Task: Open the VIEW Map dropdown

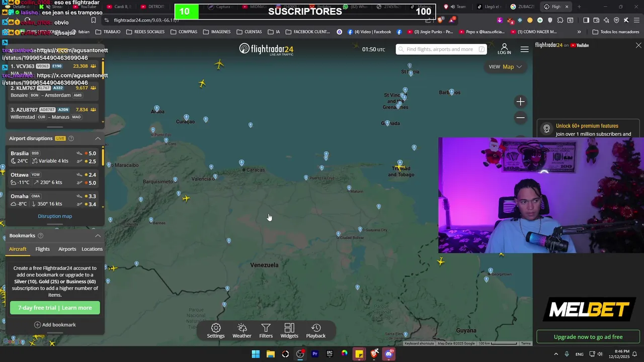Action: pos(506,66)
